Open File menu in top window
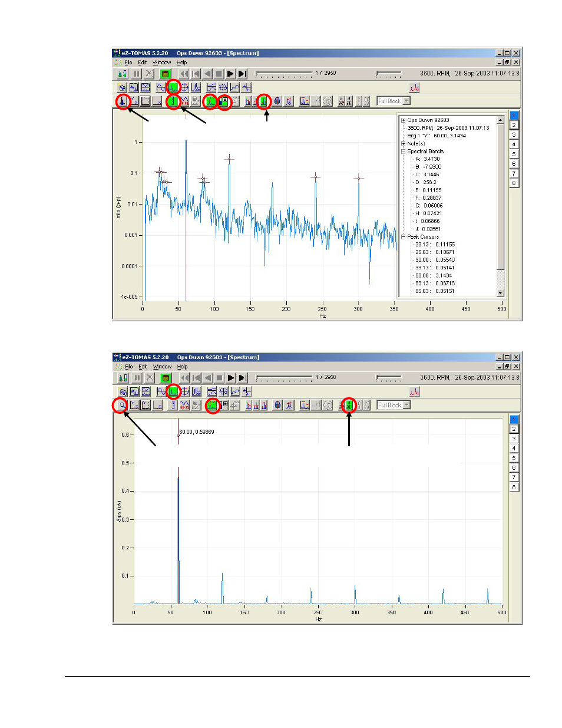Viewport: 562px width, 728px height. (x=128, y=62)
